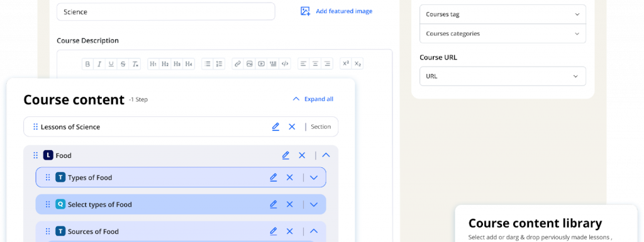644x242 pixels.
Task: Remove the Sources of Food topic
Action: tap(289, 231)
